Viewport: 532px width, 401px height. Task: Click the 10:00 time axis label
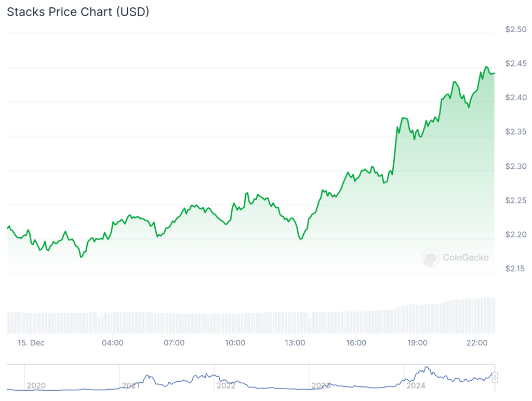(235, 343)
